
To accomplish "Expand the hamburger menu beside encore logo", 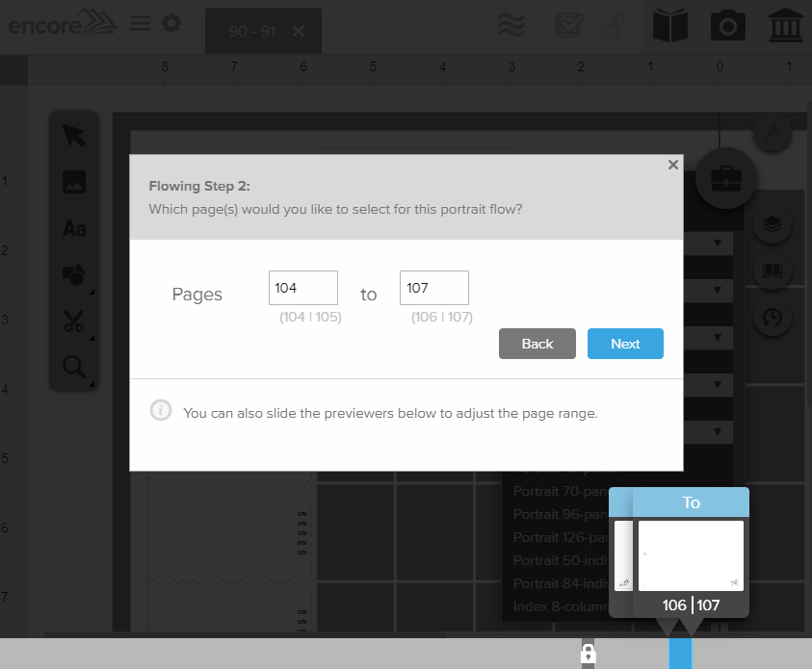I will point(140,25).
